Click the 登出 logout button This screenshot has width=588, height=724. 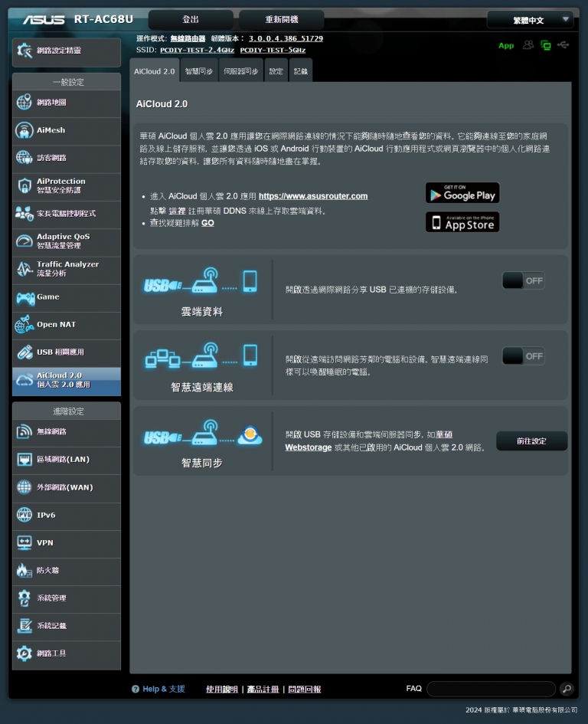[x=191, y=19]
